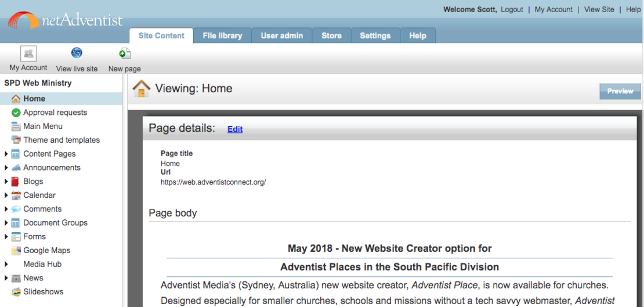Expand the Blogs tree node
The image size is (644, 307).
coord(6,182)
